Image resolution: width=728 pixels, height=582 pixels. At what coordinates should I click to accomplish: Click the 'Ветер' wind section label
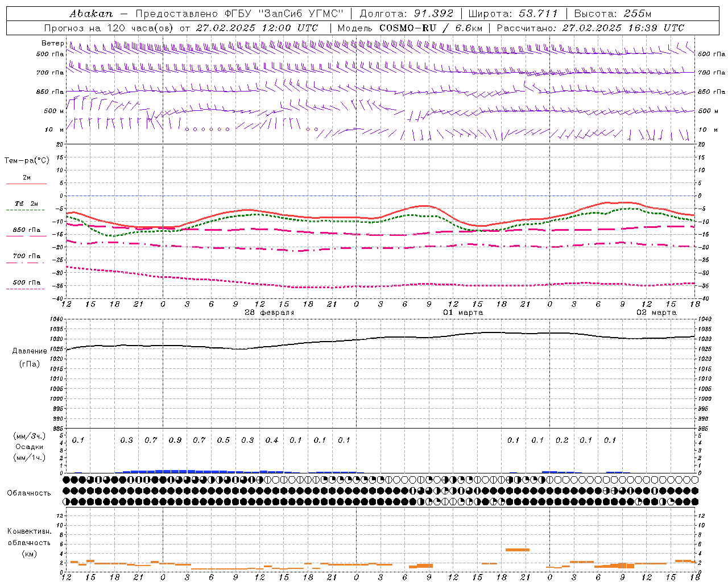coord(52,43)
